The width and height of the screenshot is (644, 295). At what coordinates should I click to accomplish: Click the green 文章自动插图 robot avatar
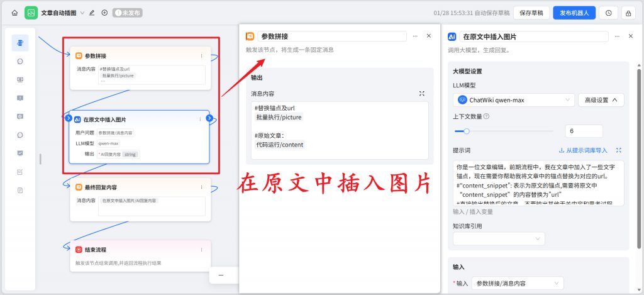point(31,13)
